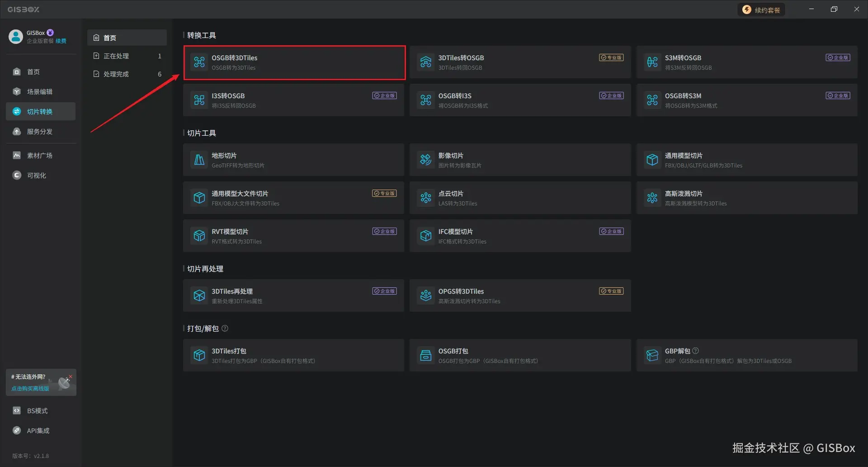Open 素材广场 in the sidebar
The height and width of the screenshot is (467, 868).
pos(41,156)
